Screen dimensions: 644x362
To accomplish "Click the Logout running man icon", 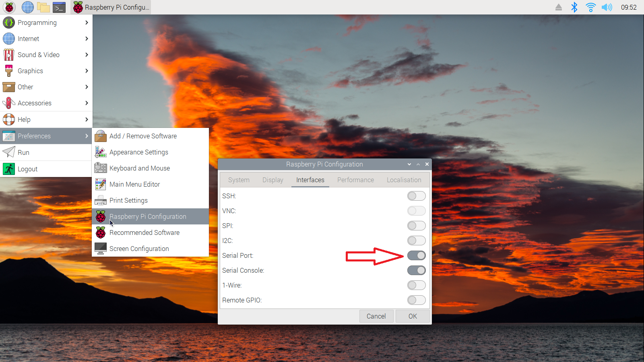I will [x=9, y=169].
